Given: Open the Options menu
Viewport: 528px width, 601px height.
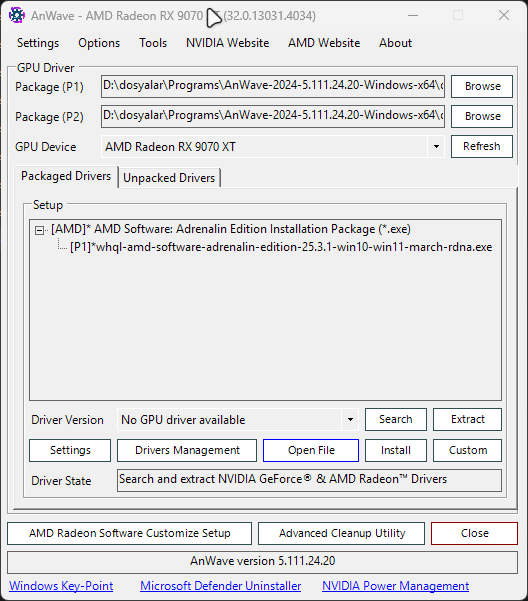Looking at the screenshot, I should (99, 43).
